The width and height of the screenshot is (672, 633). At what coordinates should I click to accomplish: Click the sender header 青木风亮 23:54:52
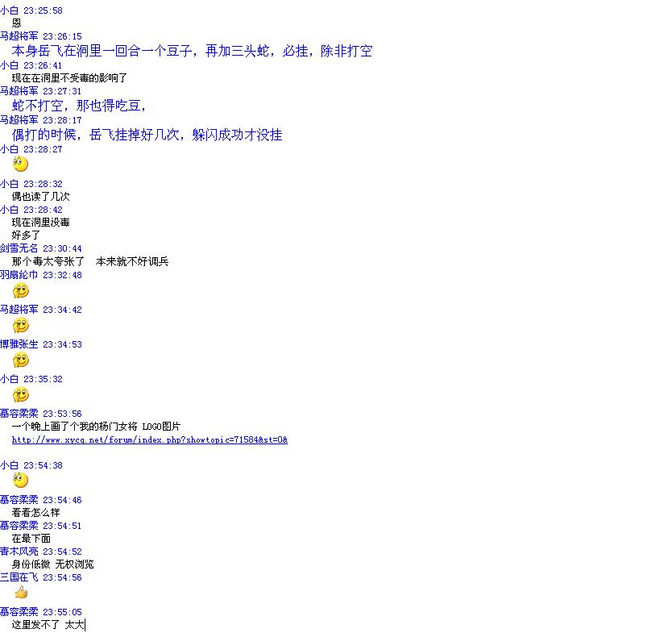point(41,552)
